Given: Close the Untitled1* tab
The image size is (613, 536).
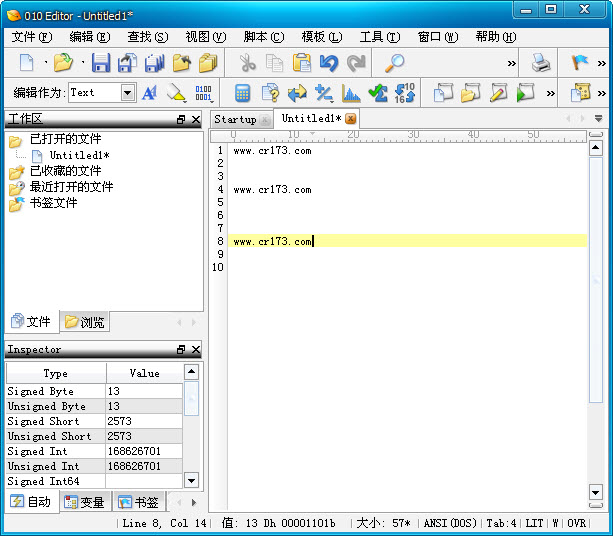Looking at the screenshot, I should click(351, 119).
